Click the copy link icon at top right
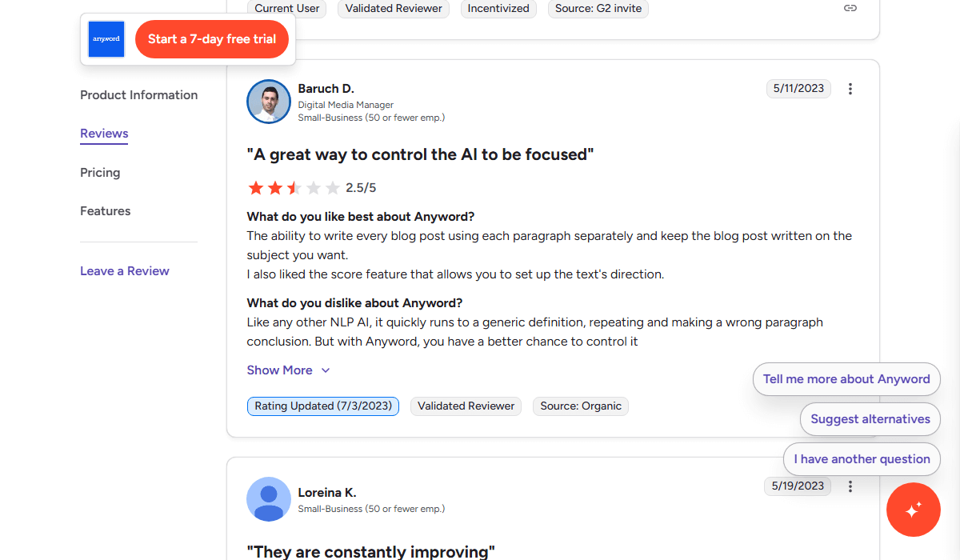The image size is (960, 560). tap(850, 7)
